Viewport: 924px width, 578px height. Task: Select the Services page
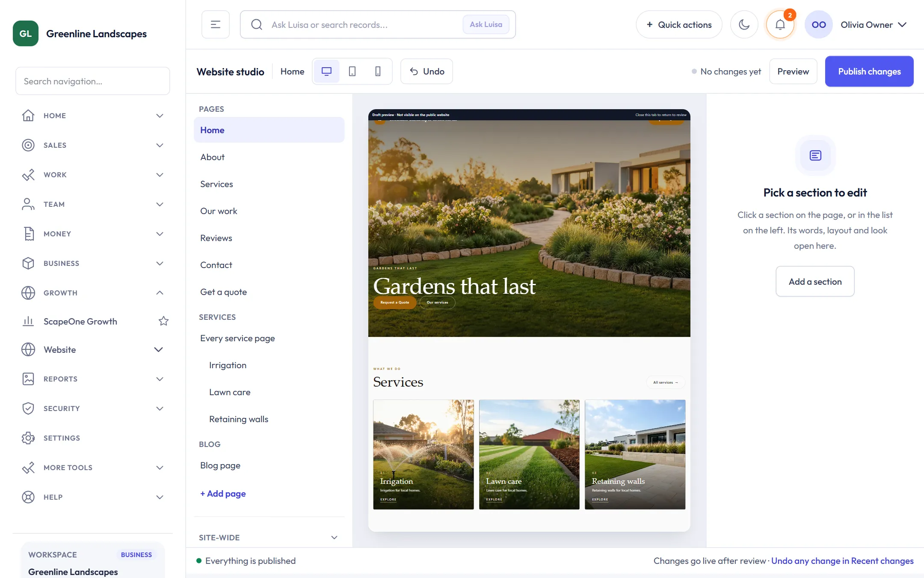pos(269,184)
